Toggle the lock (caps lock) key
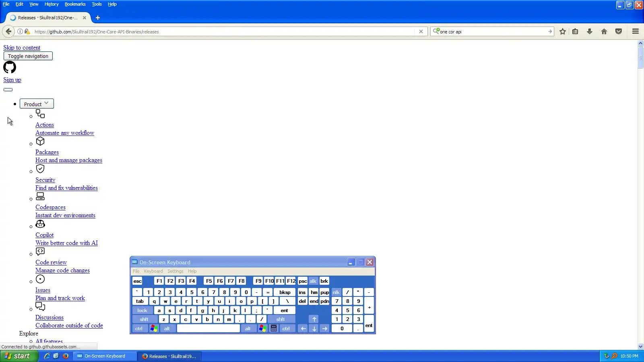 [x=142, y=311]
